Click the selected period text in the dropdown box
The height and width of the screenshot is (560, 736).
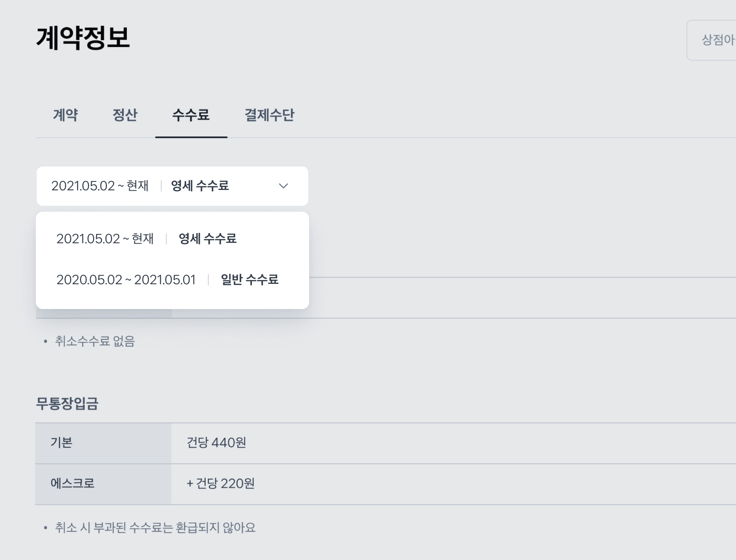click(x=100, y=186)
